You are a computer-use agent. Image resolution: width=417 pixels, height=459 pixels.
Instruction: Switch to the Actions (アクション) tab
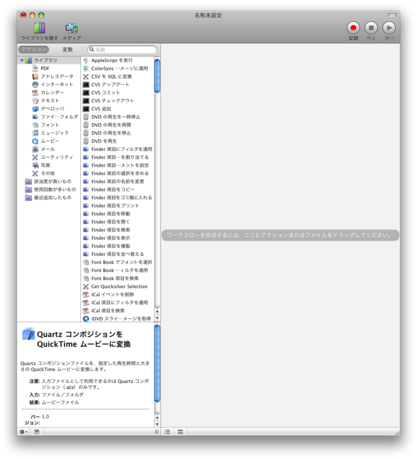tap(34, 49)
